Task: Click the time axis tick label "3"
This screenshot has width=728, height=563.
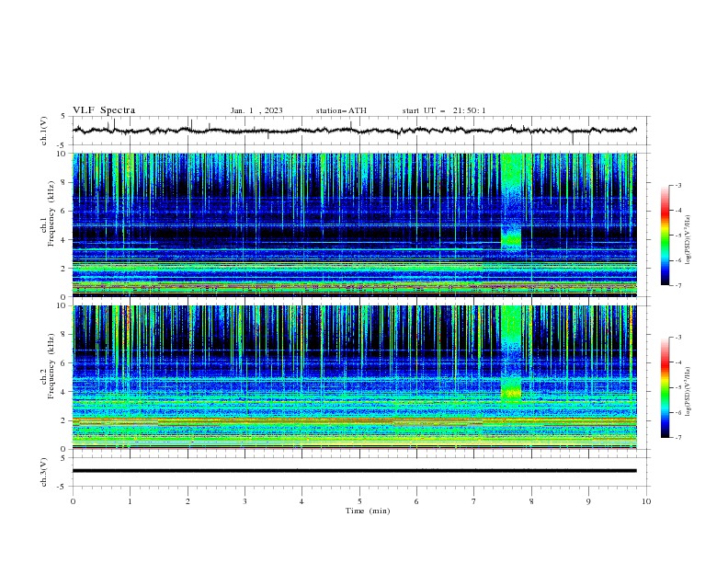Action: pyautogui.click(x=245, y=501)
